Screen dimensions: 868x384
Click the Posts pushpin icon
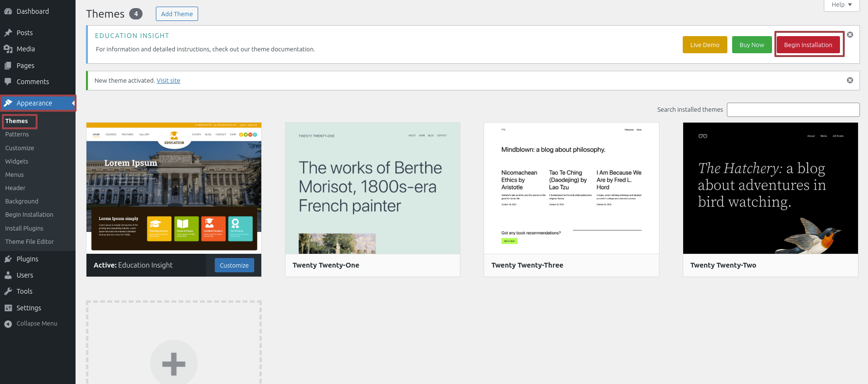[x=8, y=33]
